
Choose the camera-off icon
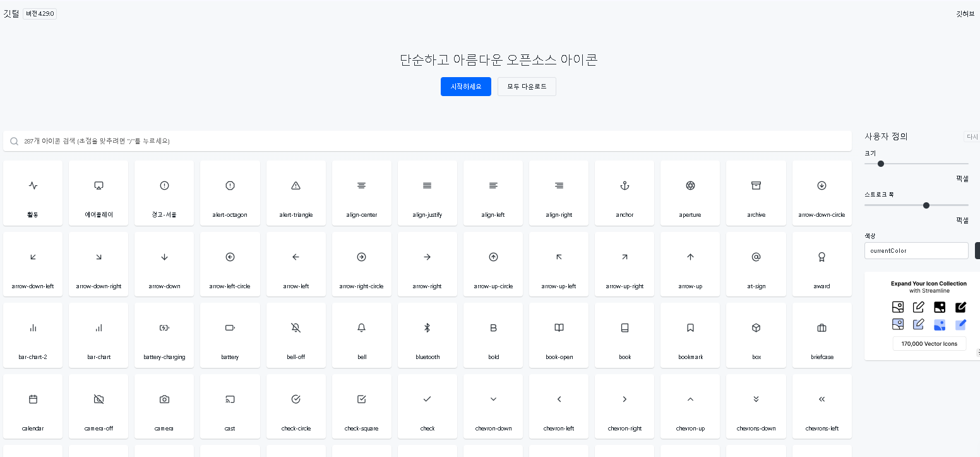click(x=99, y=406)
